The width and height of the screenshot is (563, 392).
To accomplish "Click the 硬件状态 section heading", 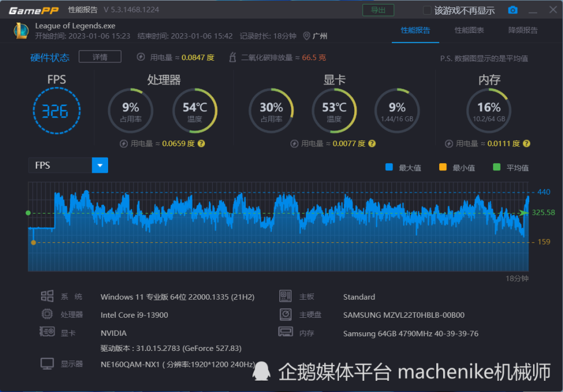I will click(x=50, y=57).
